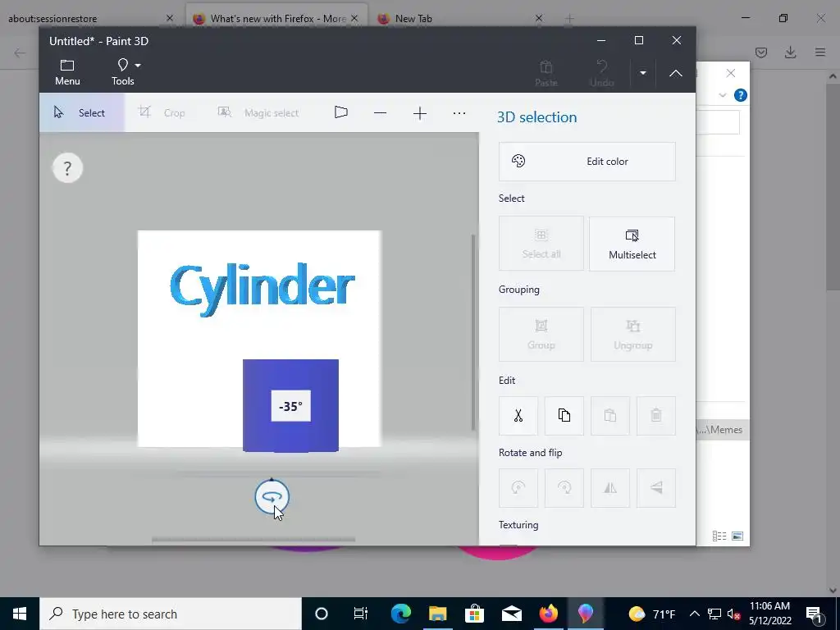Open Task View in taskbar
The width and height of the screenshot is (840, 630).
tap(361, 614)
